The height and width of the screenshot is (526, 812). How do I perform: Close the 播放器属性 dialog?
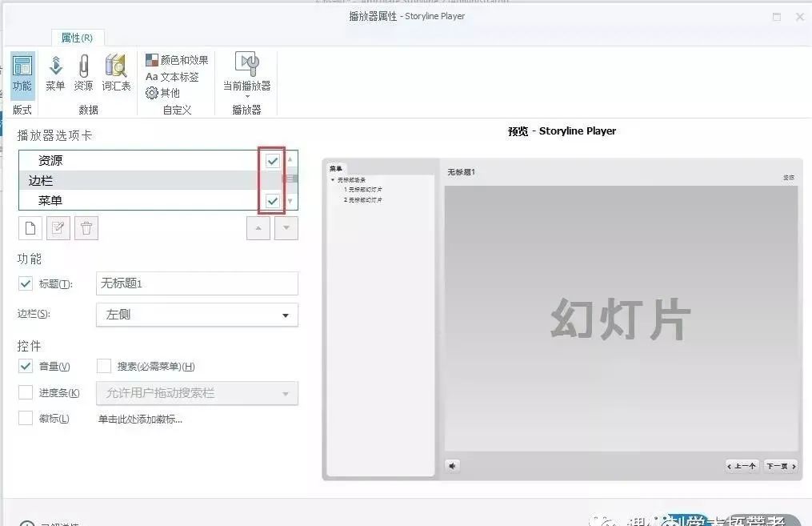[799, 17]
